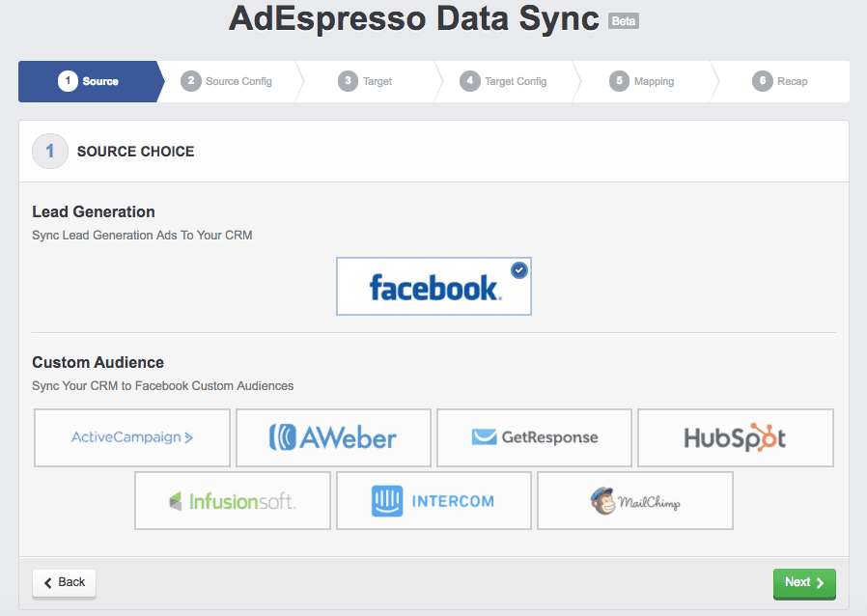This screenshot has height=616, width=867.
Task: Click the Source Choice step number circle
Action: coord(50,152)
